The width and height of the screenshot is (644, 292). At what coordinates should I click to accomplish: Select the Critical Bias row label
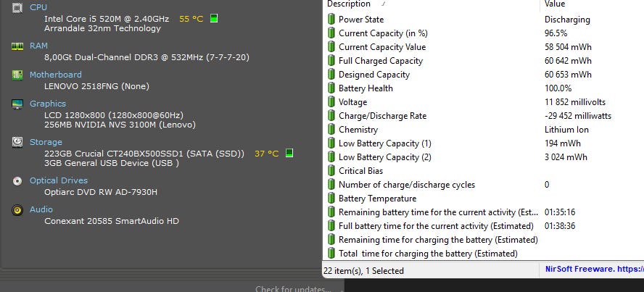coord(360,170)
